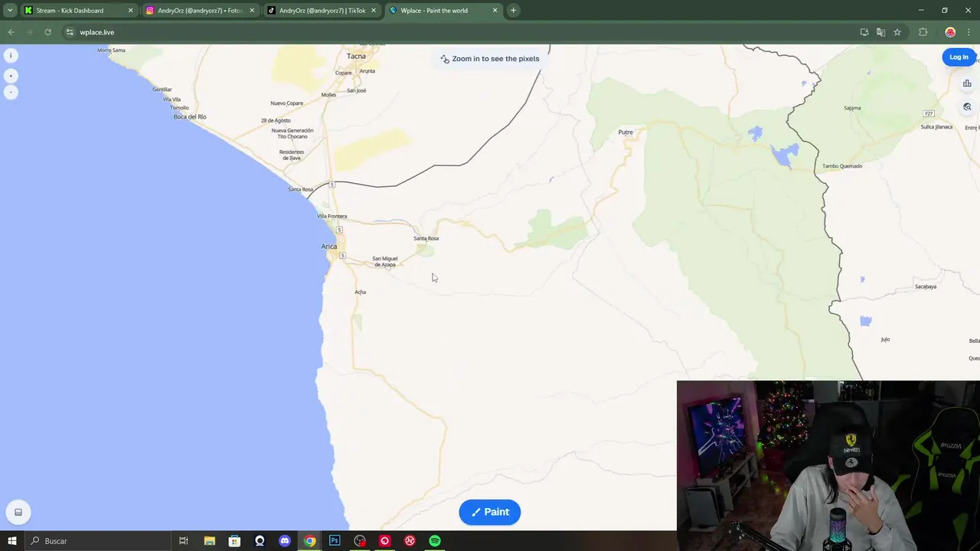Open Discord from the taskbar
The image size is (980, 551).
(285, 541)
